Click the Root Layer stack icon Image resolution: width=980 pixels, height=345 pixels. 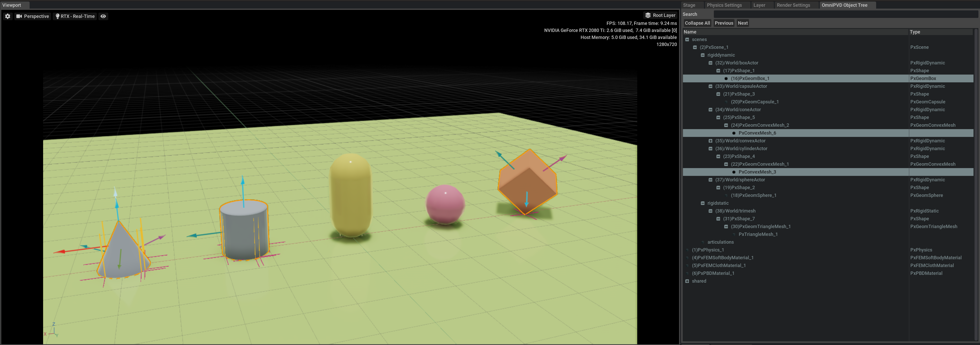[648, 15]
